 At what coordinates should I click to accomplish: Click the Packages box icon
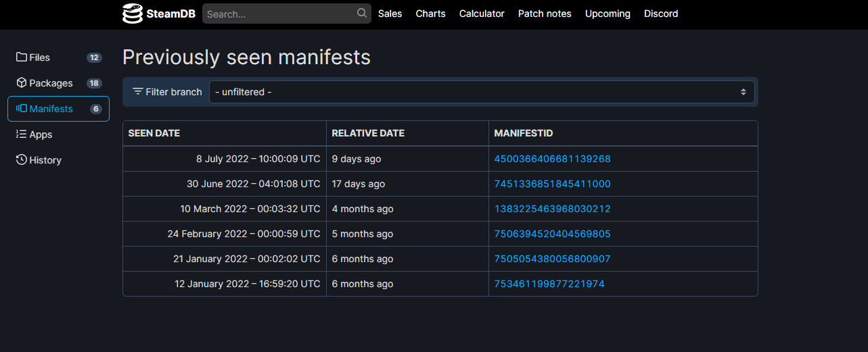point(22,82)
